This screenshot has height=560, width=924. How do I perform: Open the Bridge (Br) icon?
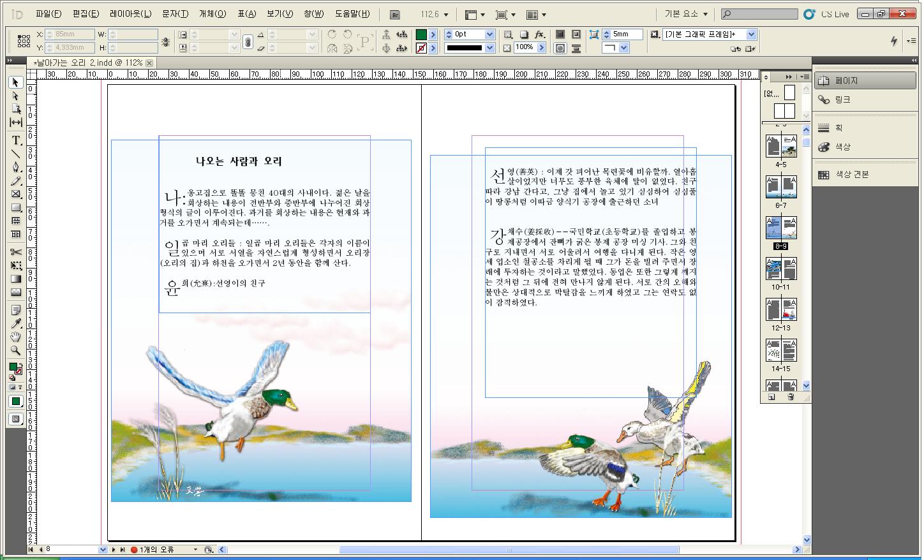(x=395, y=14)
